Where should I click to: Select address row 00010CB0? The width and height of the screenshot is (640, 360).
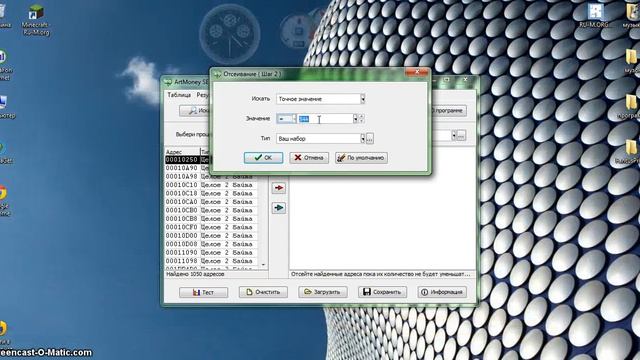pyautogui.click(x=211, y=210)
